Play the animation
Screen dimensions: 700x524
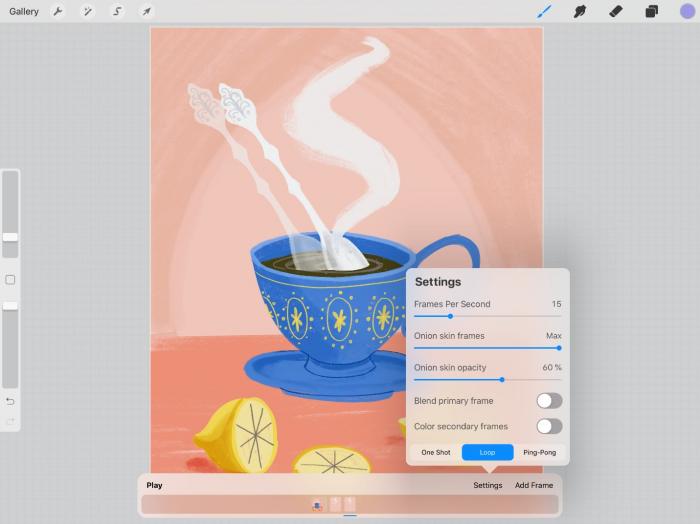pyautogui.click(x=154, y=485)
